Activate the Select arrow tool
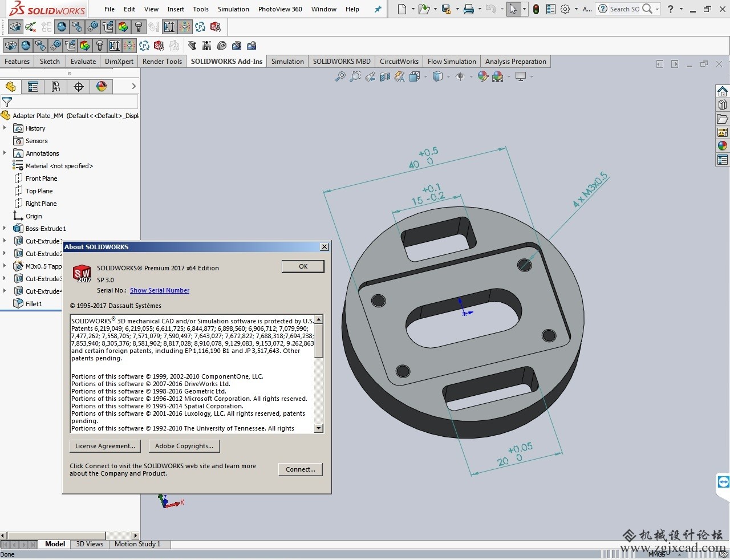The height and width of the screenshot is (560, 730). (x=513, y=9)
